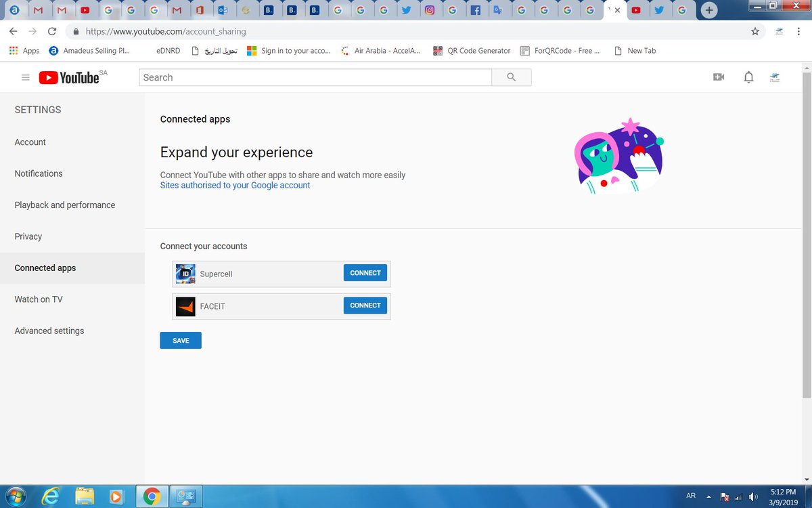The image size is (812, 508).
Task: Close the current YouTube tab
Action: [617, 10]
